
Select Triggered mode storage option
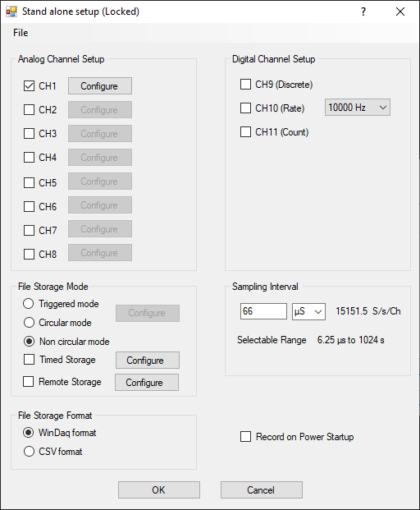pyautogui.click(x=28, y=304)
